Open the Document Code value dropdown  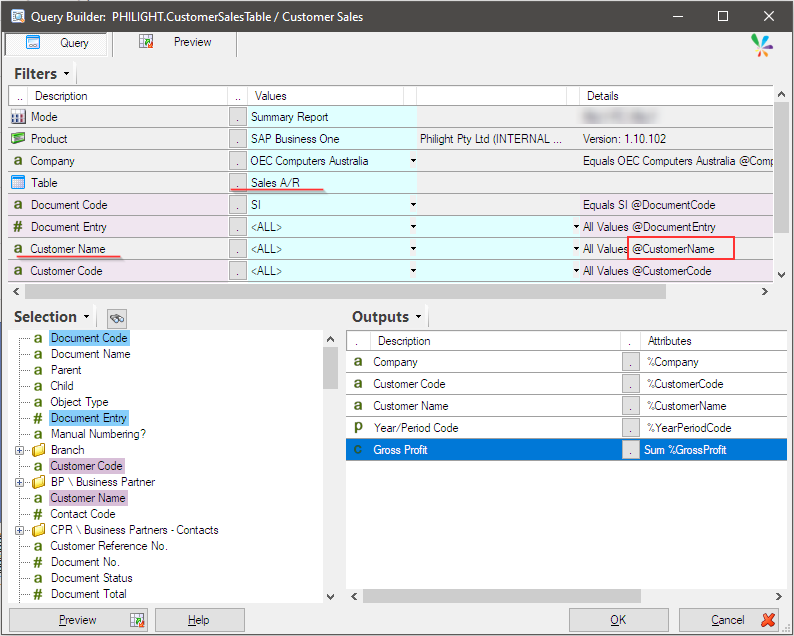413,205
